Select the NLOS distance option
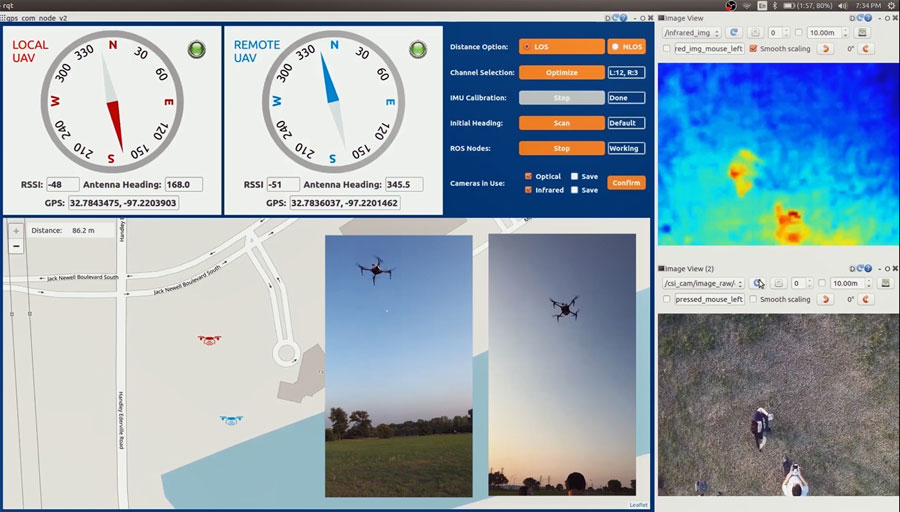900x512 pixels. pos(627,46)
